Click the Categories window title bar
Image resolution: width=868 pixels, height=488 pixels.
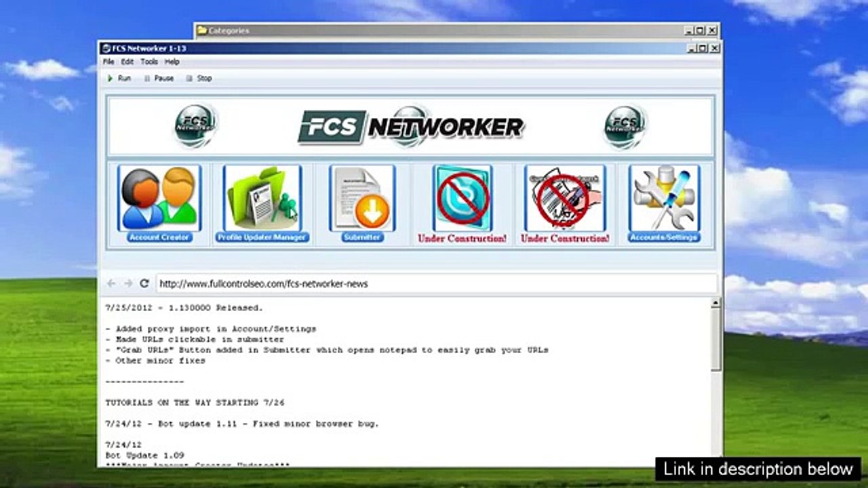coord(456,30)
